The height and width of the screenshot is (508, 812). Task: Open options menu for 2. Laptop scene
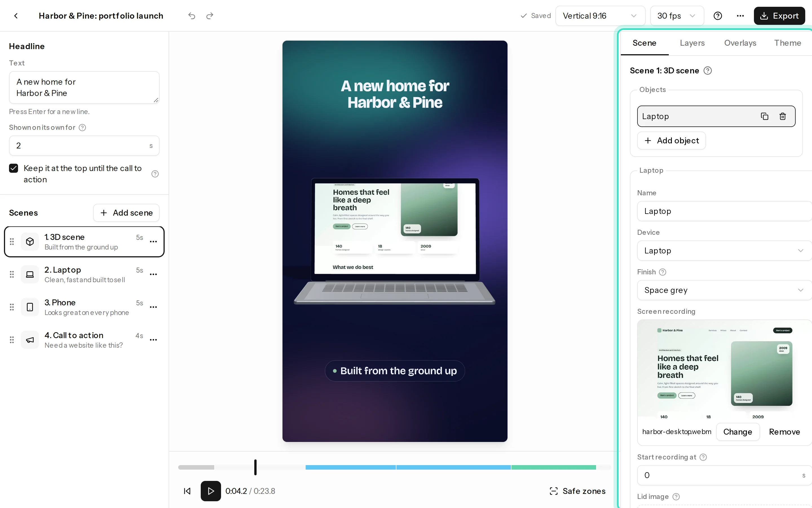[153, 274]
